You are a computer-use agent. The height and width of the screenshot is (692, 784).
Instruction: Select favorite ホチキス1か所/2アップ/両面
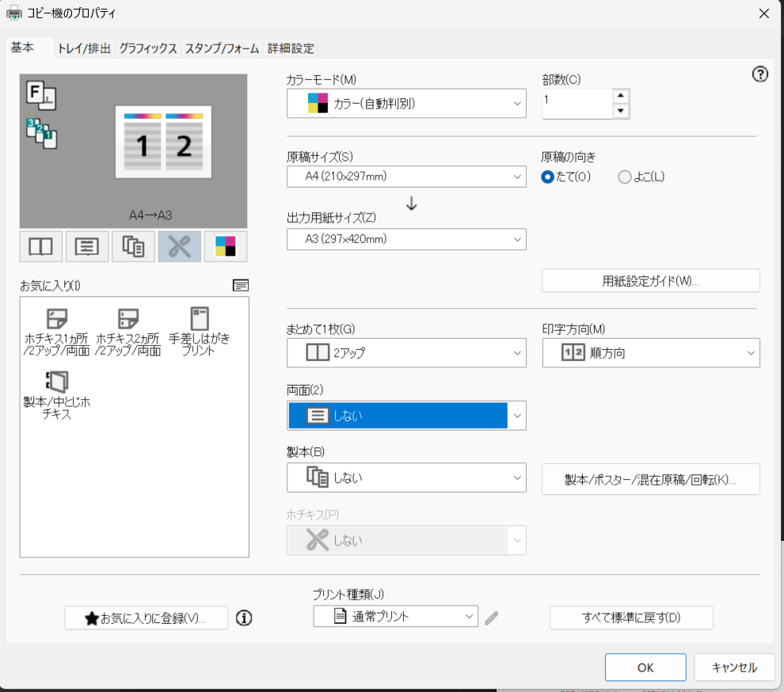(57, 331)
